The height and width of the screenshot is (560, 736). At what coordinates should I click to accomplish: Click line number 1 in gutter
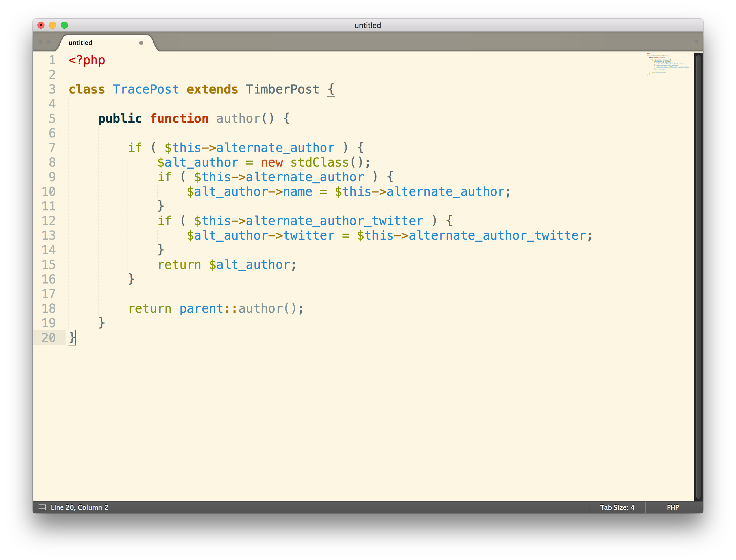(52, 60)
